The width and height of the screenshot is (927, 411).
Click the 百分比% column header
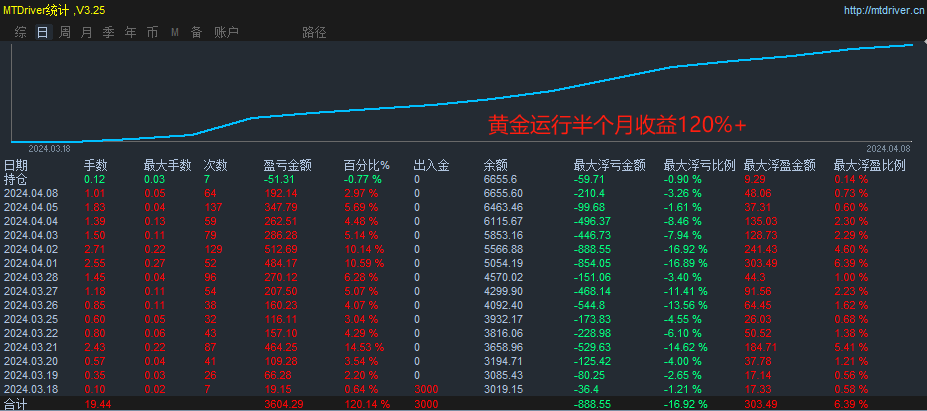point(367,166)
